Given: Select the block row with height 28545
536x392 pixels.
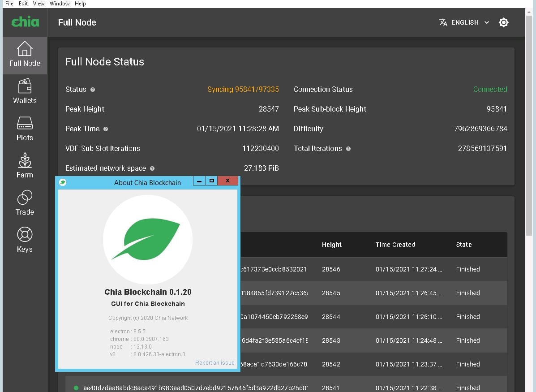Looking at the screenshot, I should point(374,293).
